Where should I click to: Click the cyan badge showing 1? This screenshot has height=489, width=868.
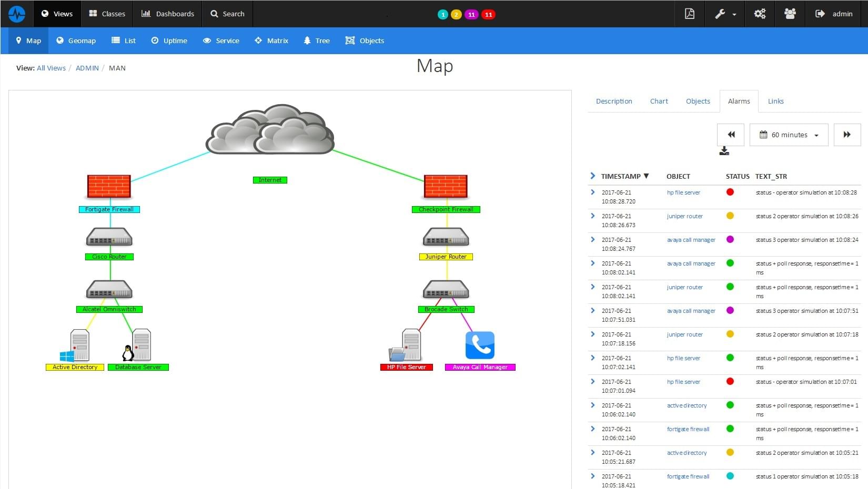[443, 14]
